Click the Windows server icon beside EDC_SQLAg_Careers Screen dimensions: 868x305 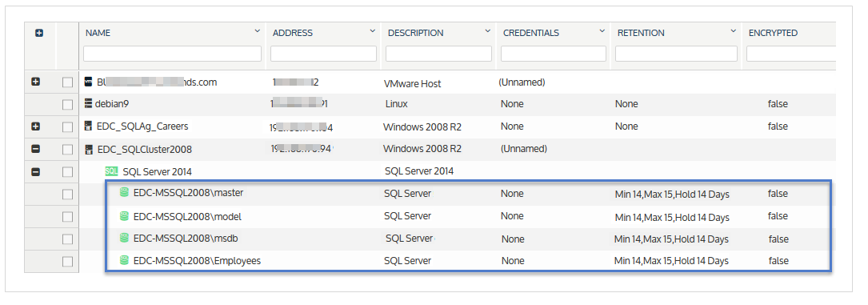tap(88, 126)
